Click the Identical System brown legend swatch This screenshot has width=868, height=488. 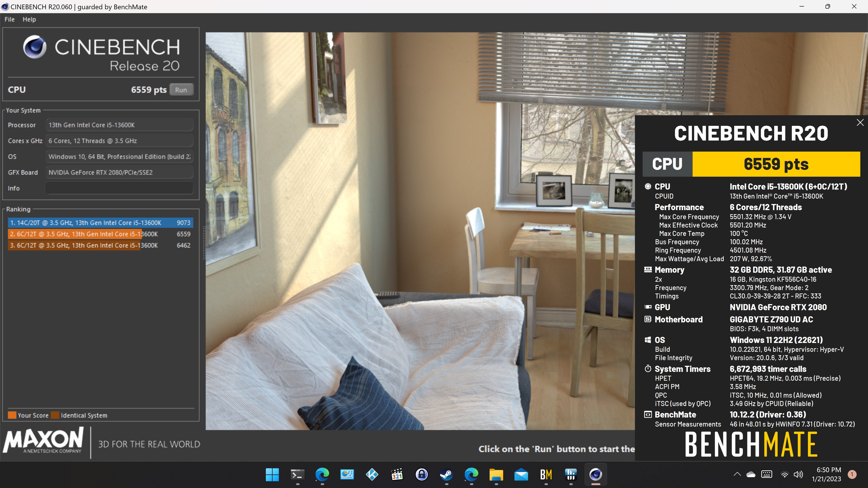click(55, 415)
